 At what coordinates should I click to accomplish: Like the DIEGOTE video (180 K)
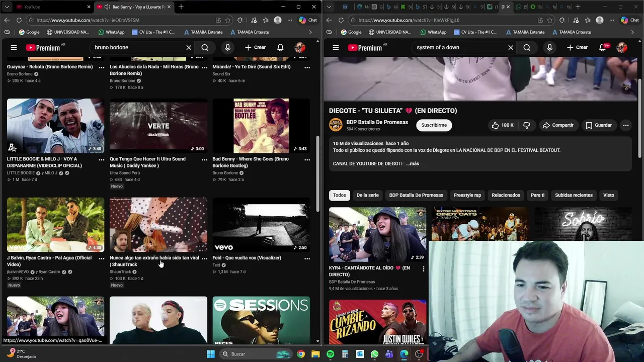[x=502, y=125]
